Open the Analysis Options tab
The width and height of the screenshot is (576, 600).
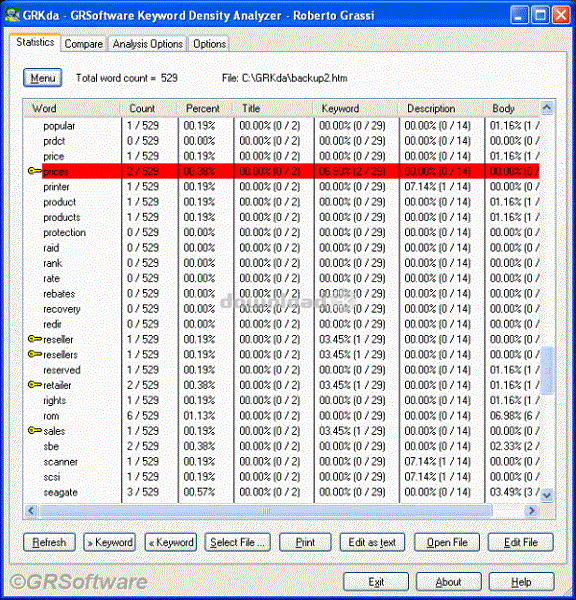click(x=147, y=44)
